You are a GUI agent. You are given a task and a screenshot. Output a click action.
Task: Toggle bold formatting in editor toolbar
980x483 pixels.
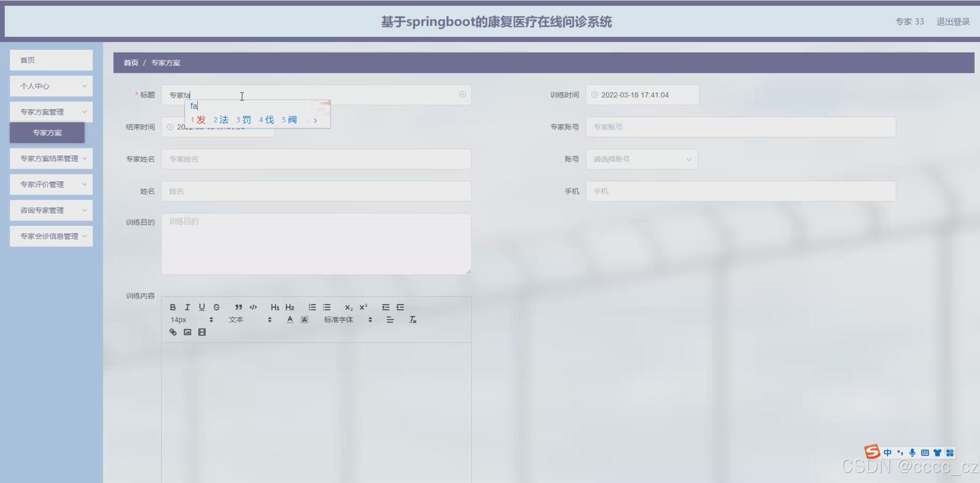[173, 307]
